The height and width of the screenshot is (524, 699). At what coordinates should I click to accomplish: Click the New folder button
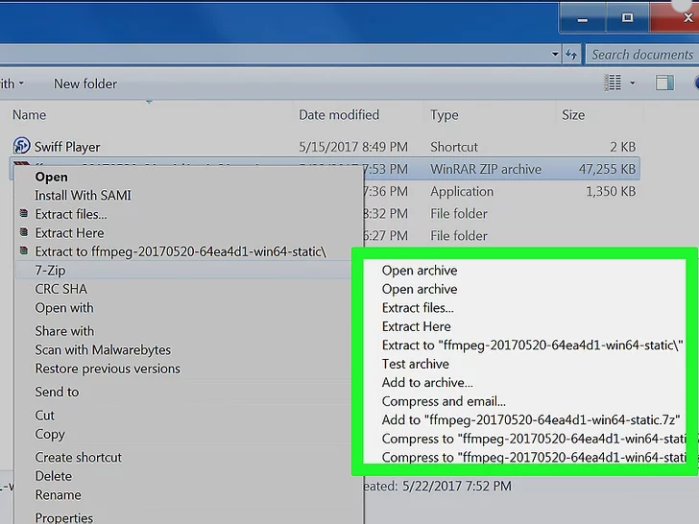[x=86, y=84]
